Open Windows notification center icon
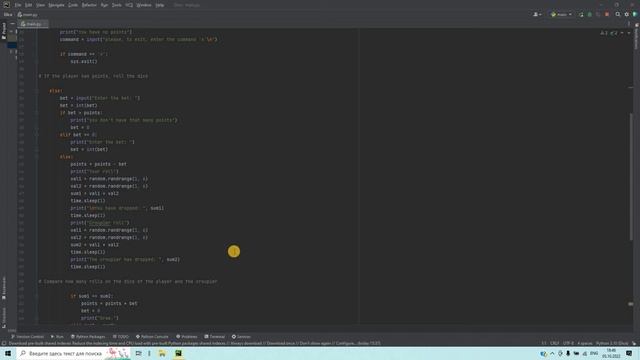Image resolution: width=640 pixels, height=360 pixels. (x=629, y=353)
